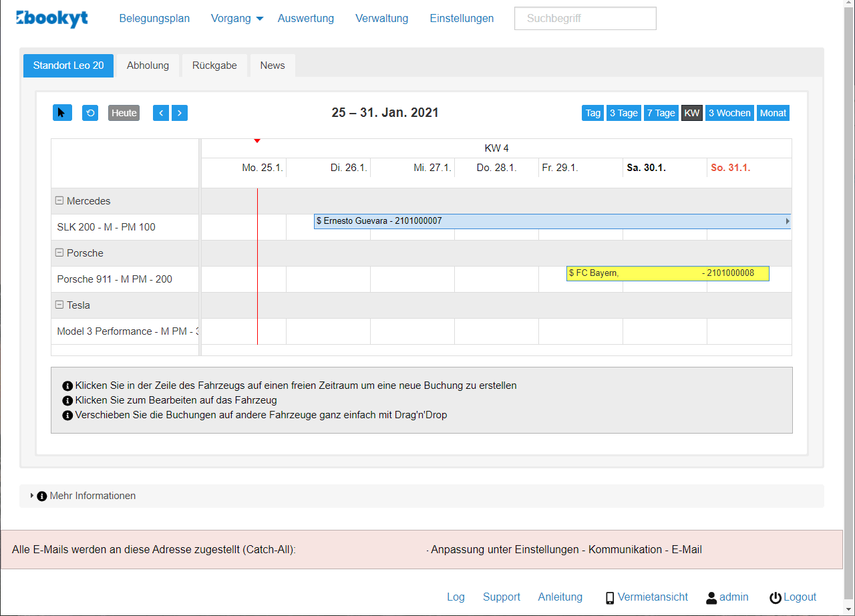Image resolution: width=855 pixels, height=616 pixels.
Task: Collapse the Tesla vehicle group
Action: pyautogui.click(x=60, y=305)
